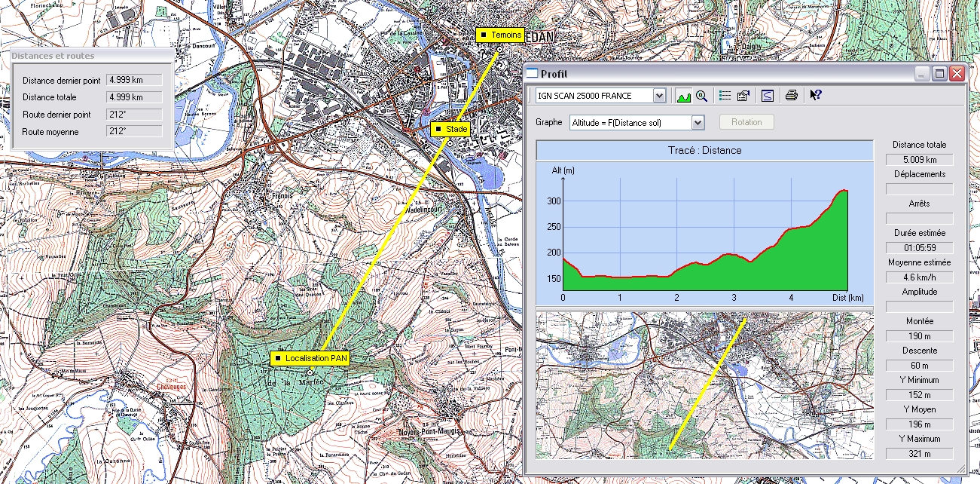The image size is (980, 484).
Task: Click the Distance totale value in Profil panel
Action: [x=919, y=160]
